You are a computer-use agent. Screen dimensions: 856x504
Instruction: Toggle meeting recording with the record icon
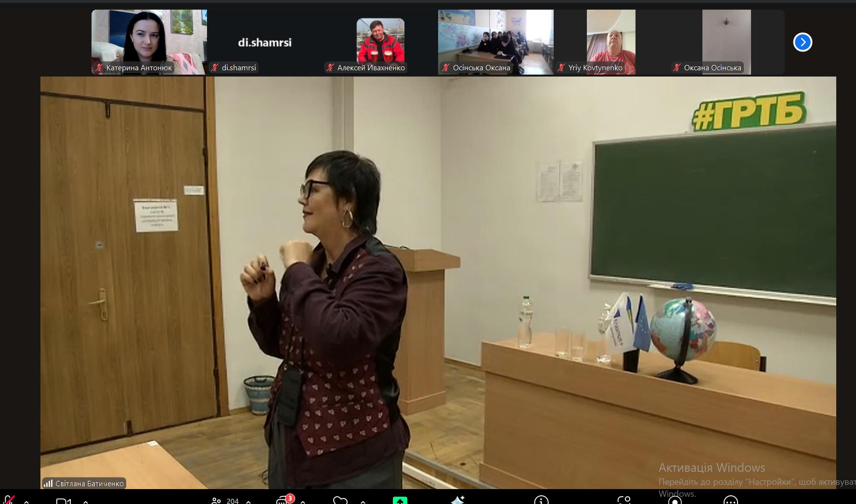click(x=675, y=501)
